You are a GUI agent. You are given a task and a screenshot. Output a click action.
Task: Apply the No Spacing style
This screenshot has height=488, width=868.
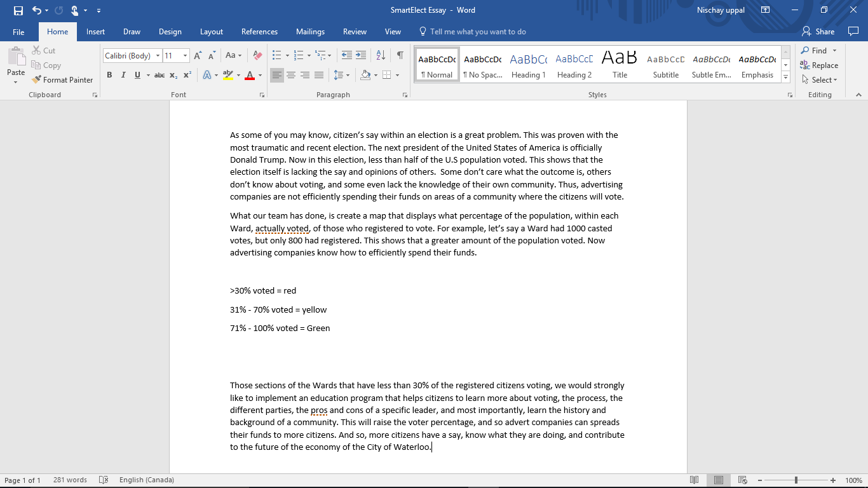483,65
